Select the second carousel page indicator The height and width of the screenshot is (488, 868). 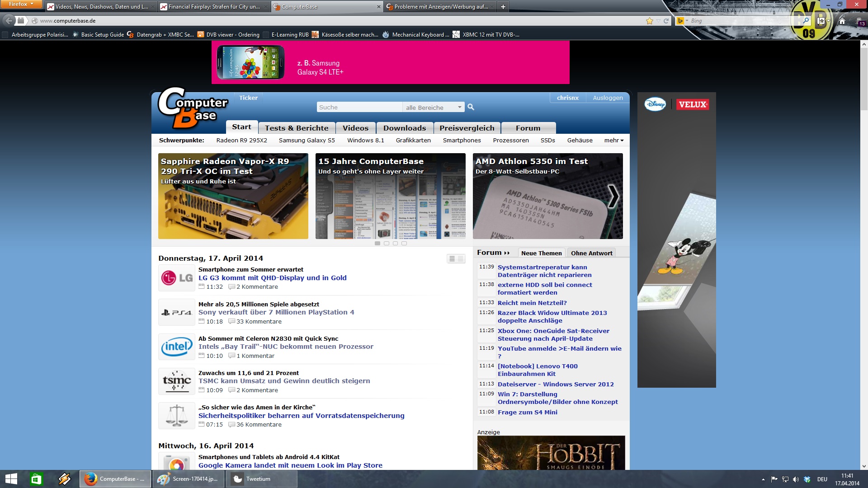(x=387, y=244)
